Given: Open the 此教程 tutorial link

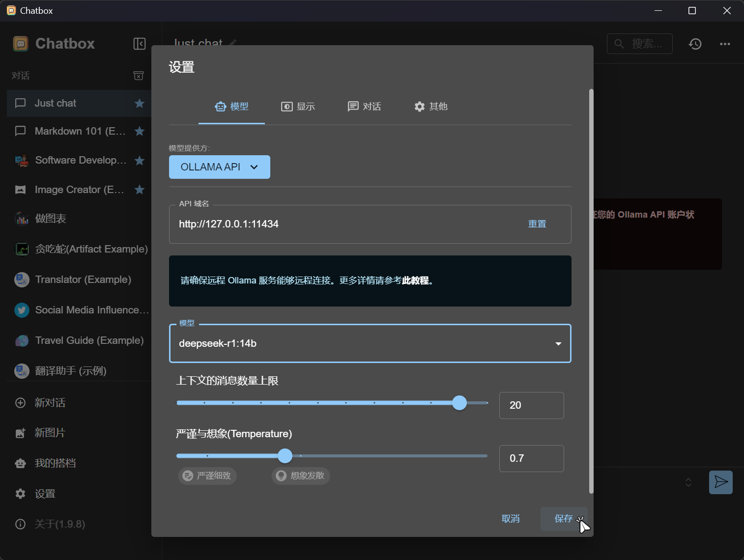Looking at the screenshot, I should [415, 280].
